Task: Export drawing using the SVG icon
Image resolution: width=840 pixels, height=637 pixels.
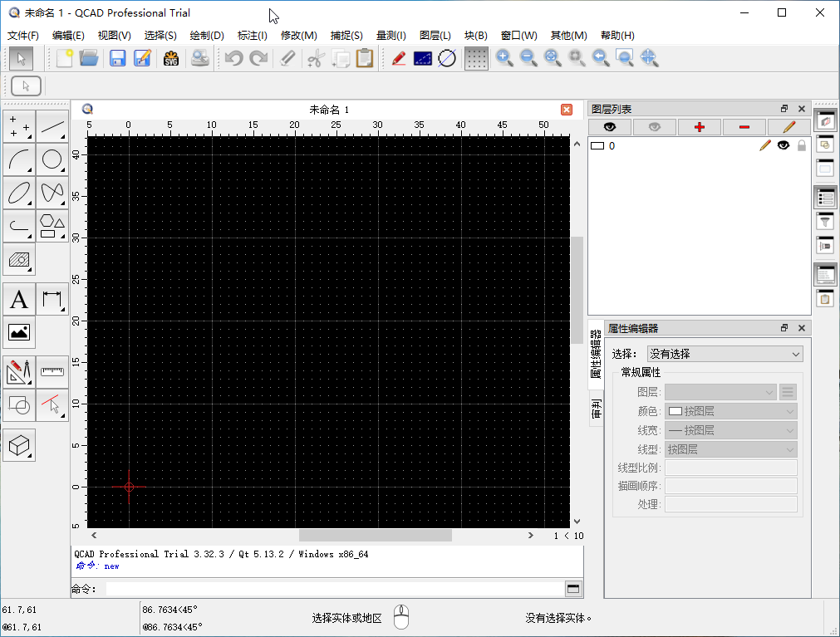Action: coord(171,58)
